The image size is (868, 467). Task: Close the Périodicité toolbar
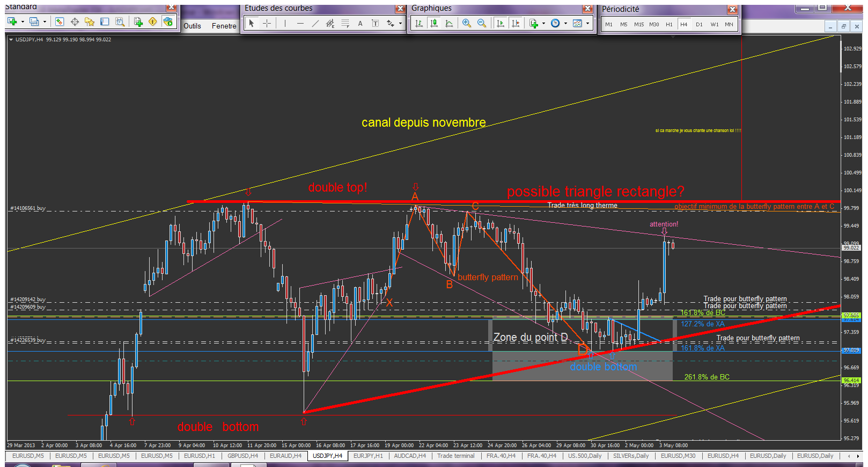(x=732, y=9)
